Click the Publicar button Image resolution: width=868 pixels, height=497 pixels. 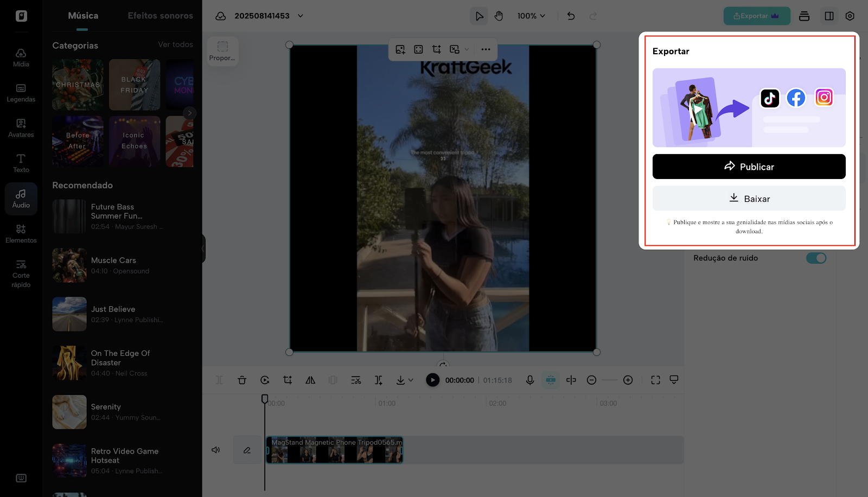pyautogui.click(x=749, y=167)
